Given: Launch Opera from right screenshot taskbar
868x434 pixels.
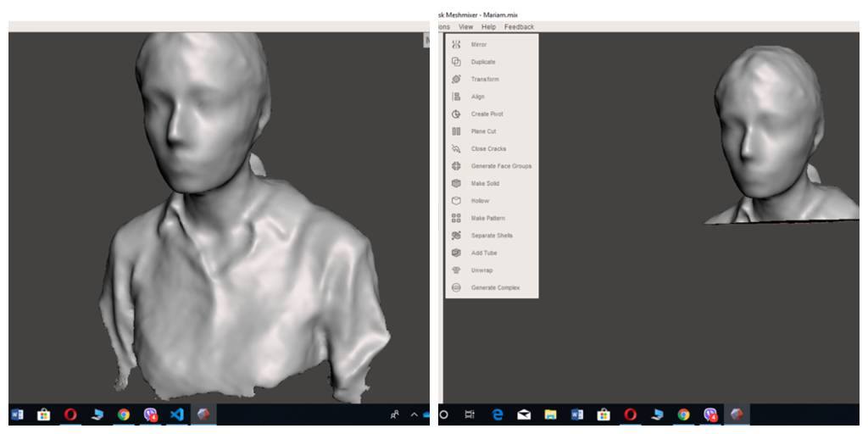Looking at the screenshot, I should click(630, 414).
